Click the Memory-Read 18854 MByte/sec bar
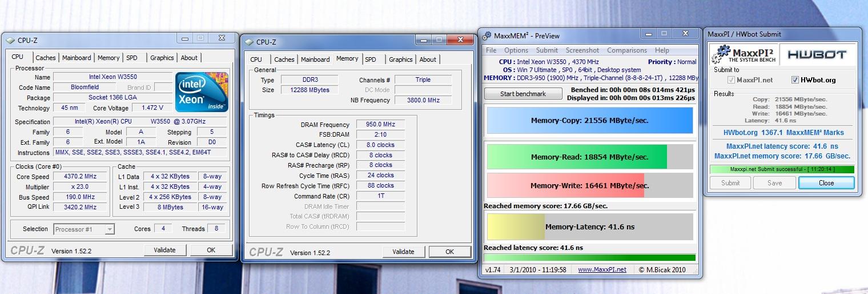This screenshot has width=868, height=294. point(589,157)
